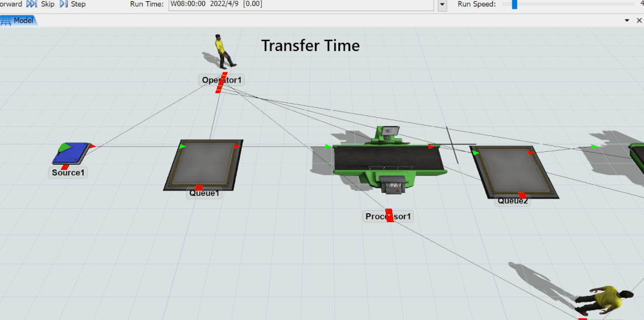
Task: Select the Source1 object
Action: tap(70, 154)
